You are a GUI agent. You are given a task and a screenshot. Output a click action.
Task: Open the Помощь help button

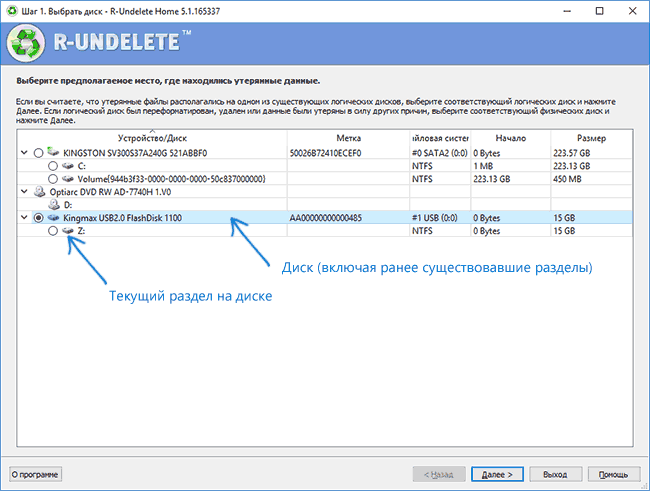(x=614, y=474)
